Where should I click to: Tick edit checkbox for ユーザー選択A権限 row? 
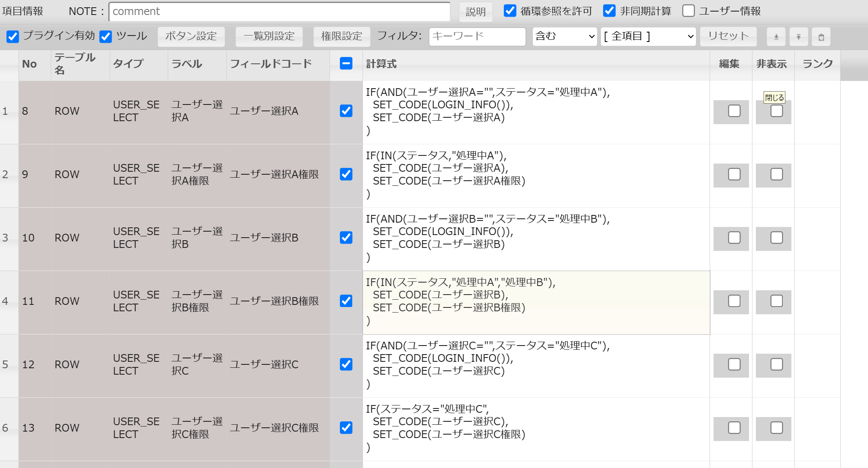click(x=734, y=174)
